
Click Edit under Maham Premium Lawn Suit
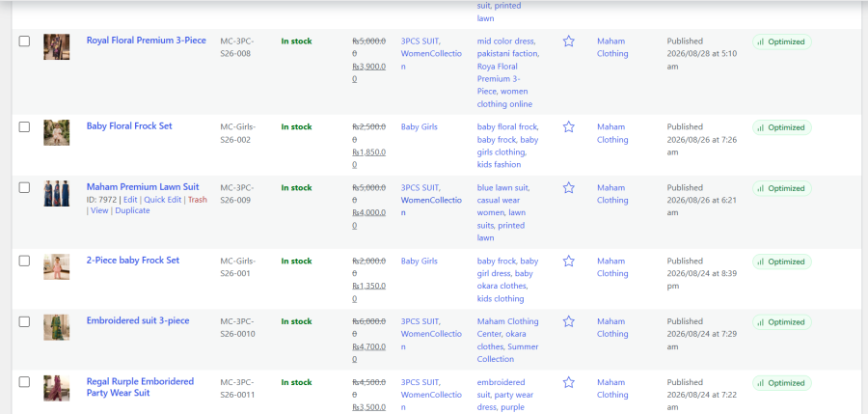(x=130, y=200)
